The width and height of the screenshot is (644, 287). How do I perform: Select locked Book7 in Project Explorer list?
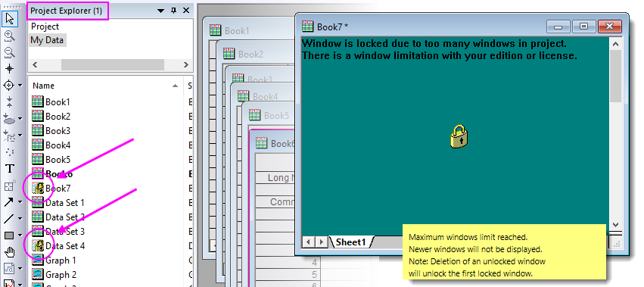pos(58,189)
